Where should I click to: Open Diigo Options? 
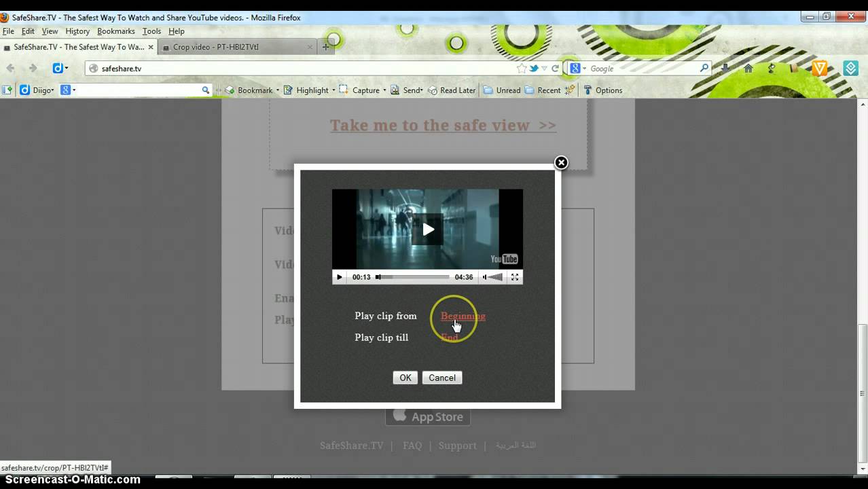pyautogui.click(x=602, y=90)
